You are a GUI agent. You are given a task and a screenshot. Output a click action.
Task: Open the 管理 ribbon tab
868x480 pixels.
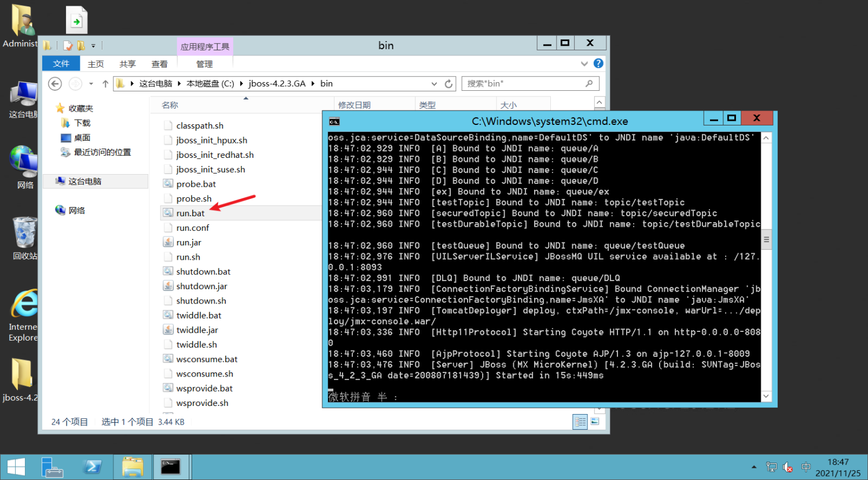click(204, 64)
